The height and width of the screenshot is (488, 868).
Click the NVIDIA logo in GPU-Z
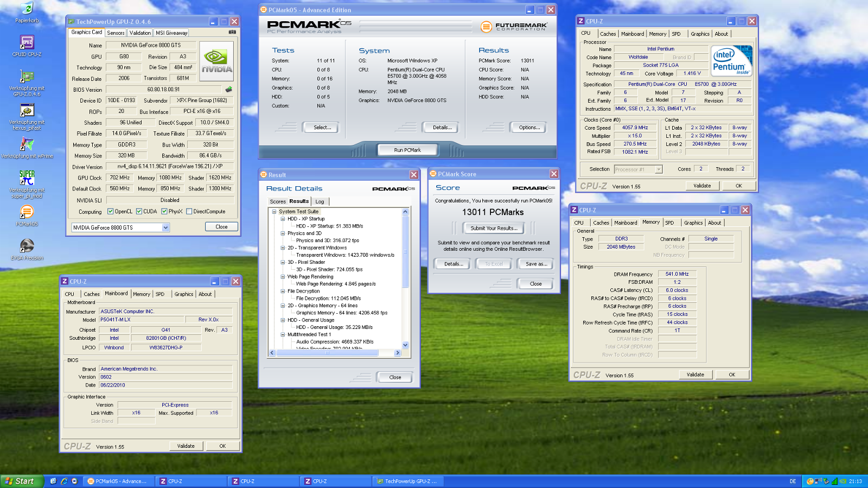tap(217, 61)
